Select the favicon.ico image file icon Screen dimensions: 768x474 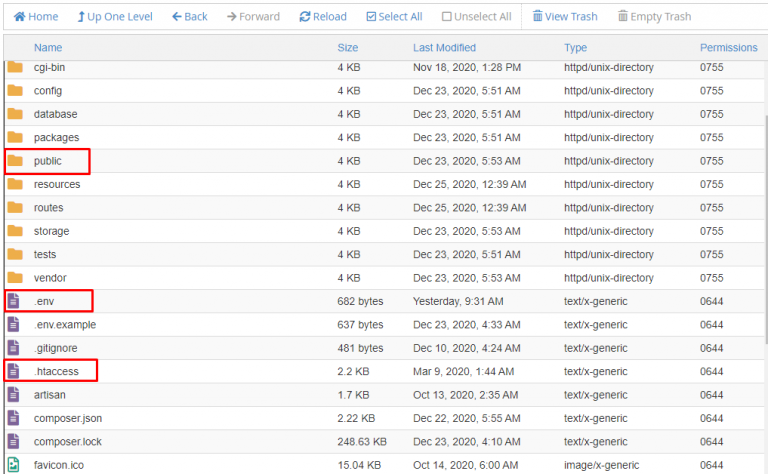pos(14,465)
